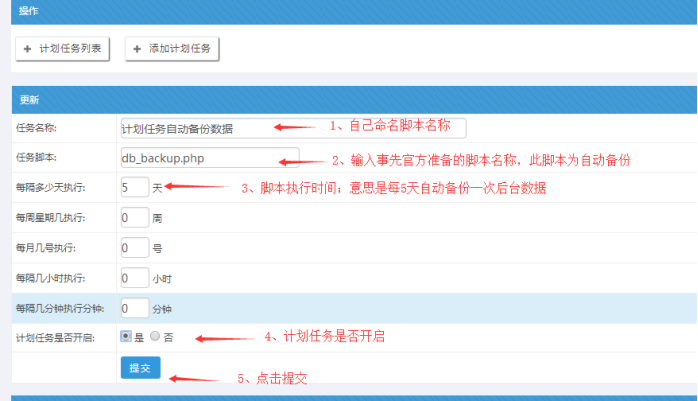The image size is (698, 401).
Task: Submit the form with the 提交 button
Action: (x=140, y=368)
